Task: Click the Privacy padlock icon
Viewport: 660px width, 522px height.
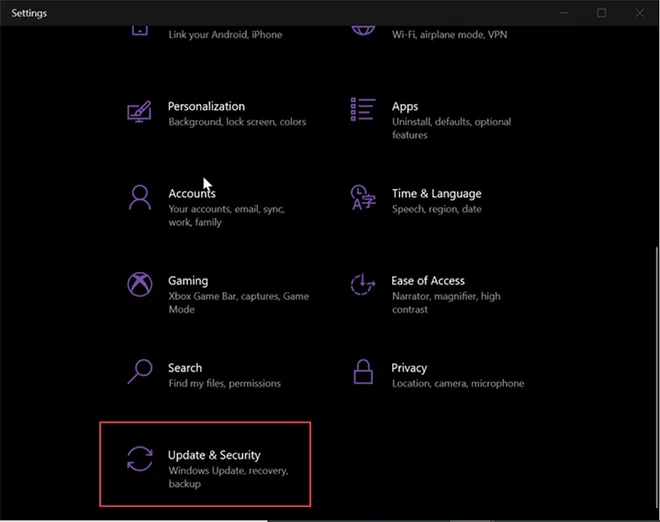Action: pyautogui.click(x=363, y=372)
